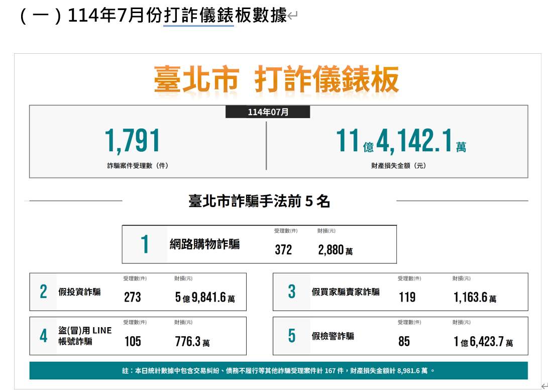Select the 假投資詐騙 category label
This screenshot has width=548, height=392.
click(79, 292)
